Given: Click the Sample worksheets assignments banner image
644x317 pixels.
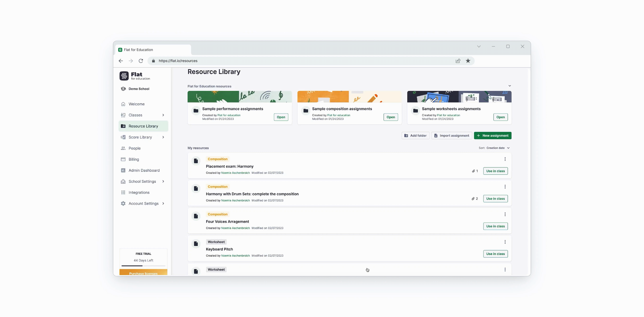Looking at the screenshot, I should [x=459, y=97].
